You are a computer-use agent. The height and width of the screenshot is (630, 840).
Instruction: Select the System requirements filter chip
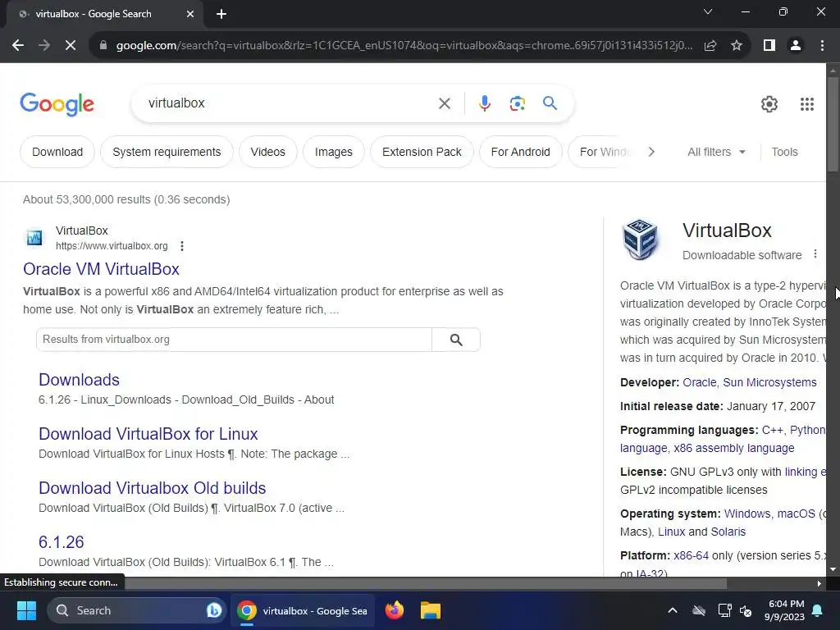[167, 152]
